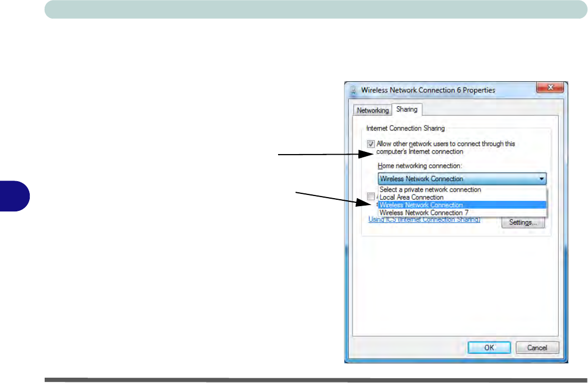Select the Sharing tab

(407, 109)
